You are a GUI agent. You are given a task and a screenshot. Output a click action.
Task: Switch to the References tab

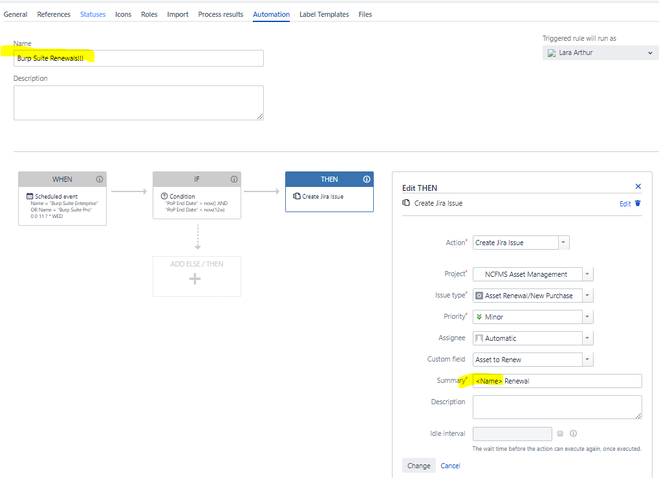pos(54,14)
